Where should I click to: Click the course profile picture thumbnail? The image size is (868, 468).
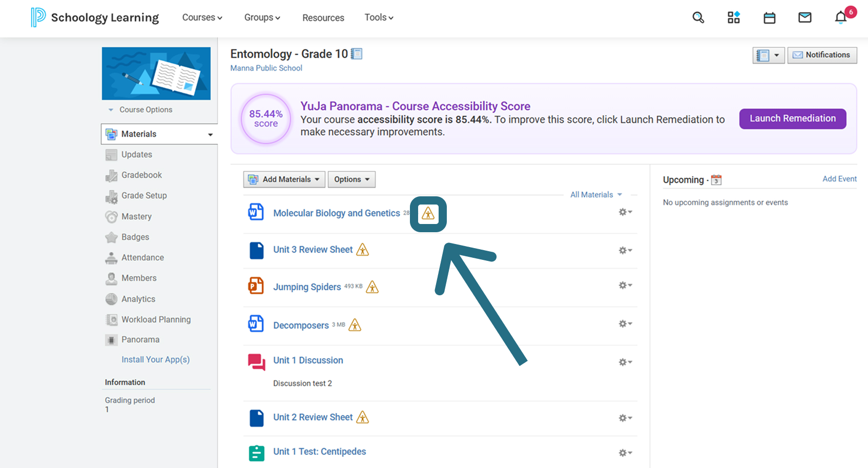pos(156,73)
